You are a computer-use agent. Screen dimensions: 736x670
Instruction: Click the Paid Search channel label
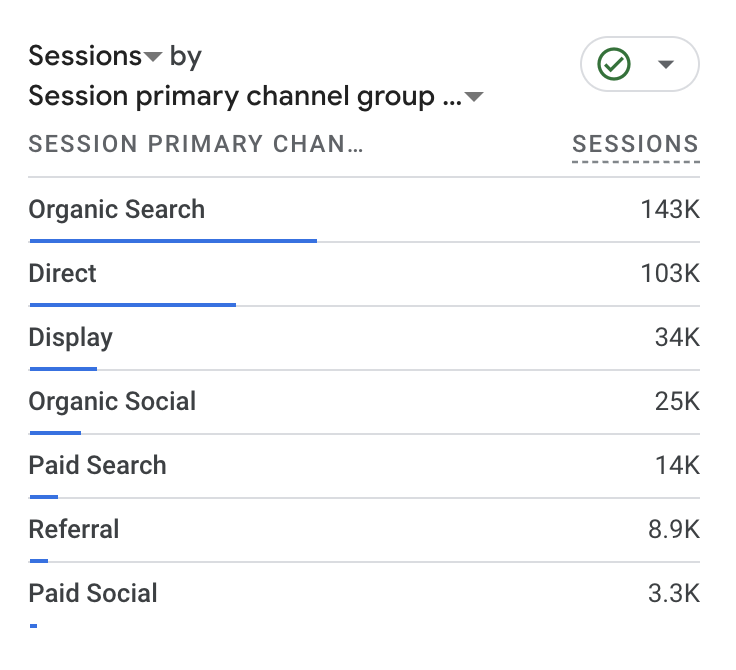97,466
